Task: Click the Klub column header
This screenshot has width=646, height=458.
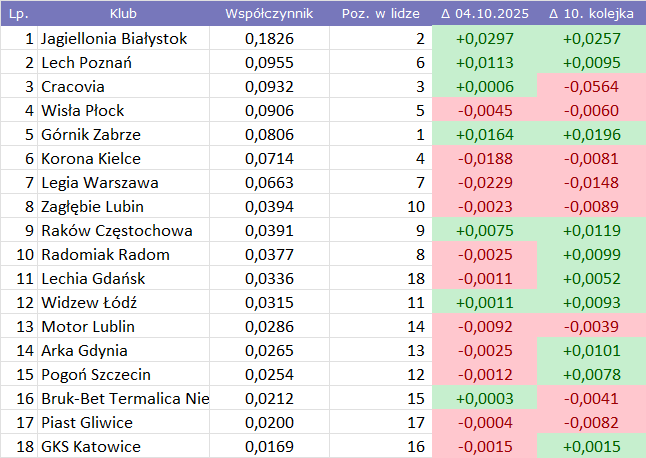Action: (124, 15)
